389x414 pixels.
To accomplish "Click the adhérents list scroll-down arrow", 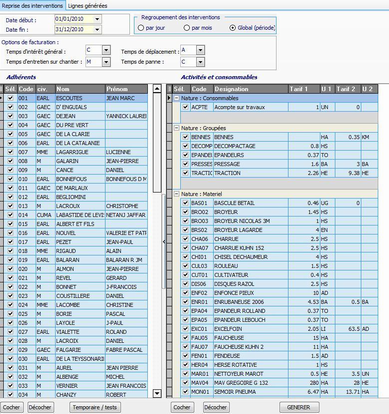I will tap(157, 393).
